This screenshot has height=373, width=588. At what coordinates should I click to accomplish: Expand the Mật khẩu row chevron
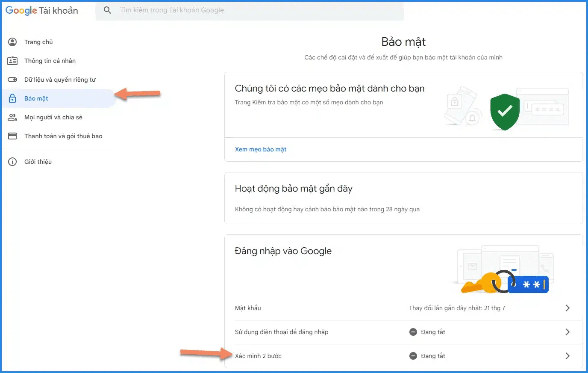coord(567,308)
